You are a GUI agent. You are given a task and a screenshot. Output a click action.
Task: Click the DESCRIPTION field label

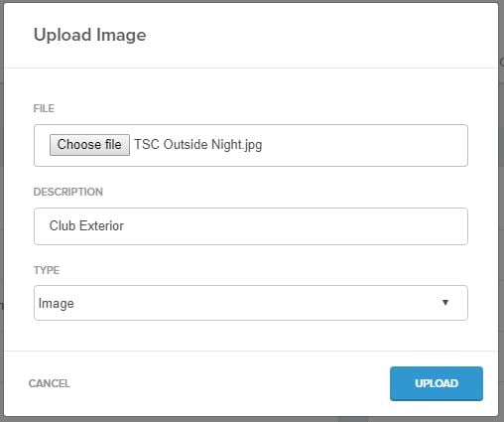pyautogui.click(x=68, y=192)
